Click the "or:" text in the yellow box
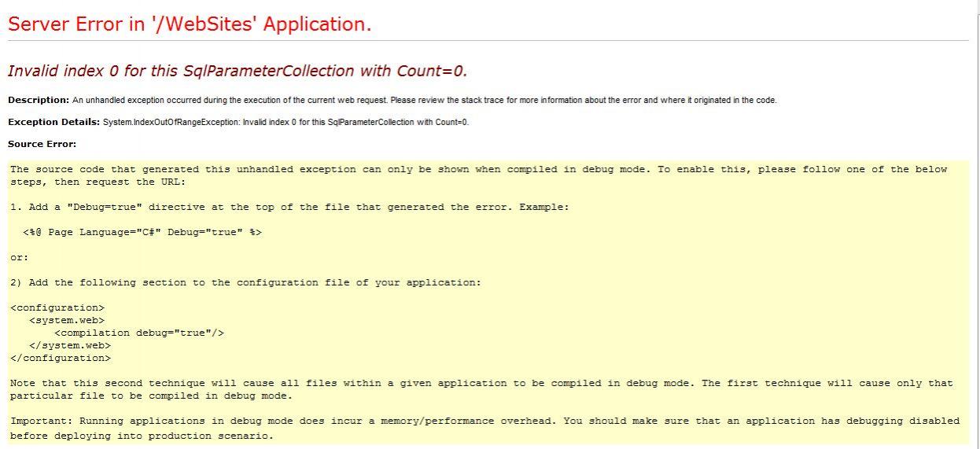980x449 pixels. (x=20, y=257)
